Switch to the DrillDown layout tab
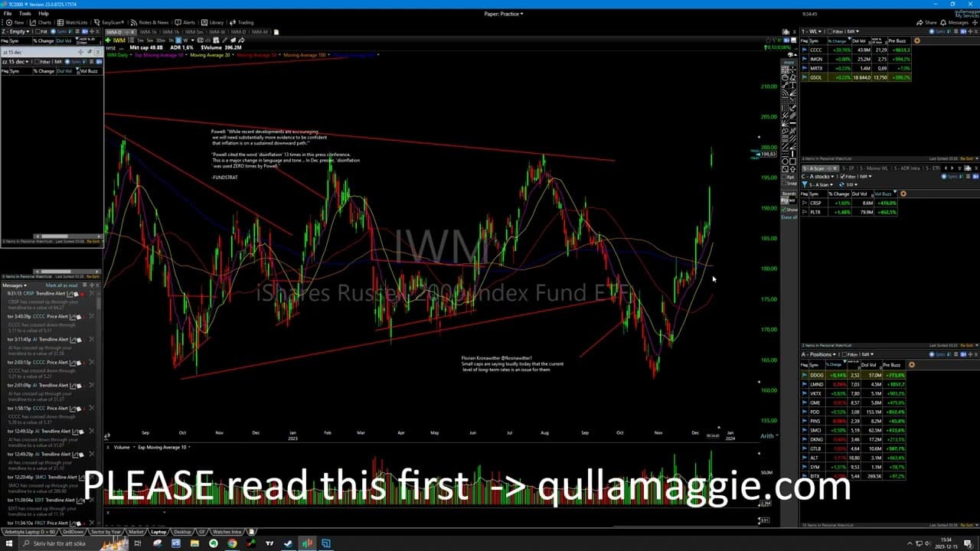The height and width of the screenshot is (551, 980). pyautogui.click(x=73, y=532)
